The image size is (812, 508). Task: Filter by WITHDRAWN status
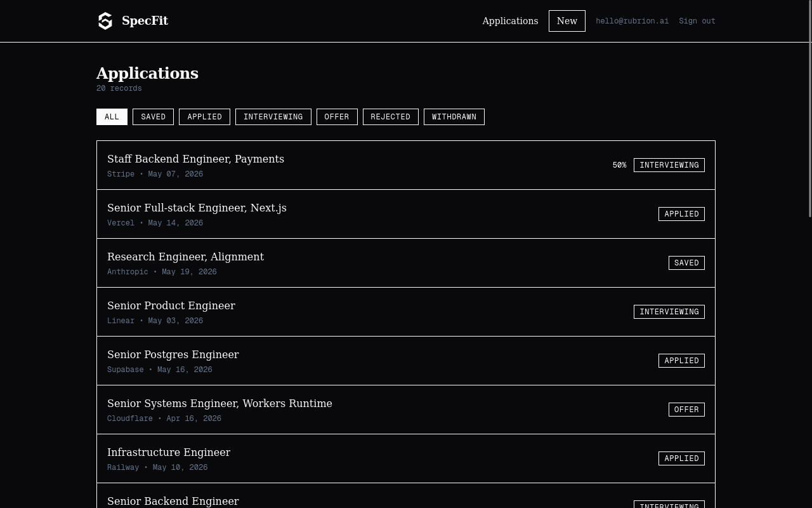point(454,117)
